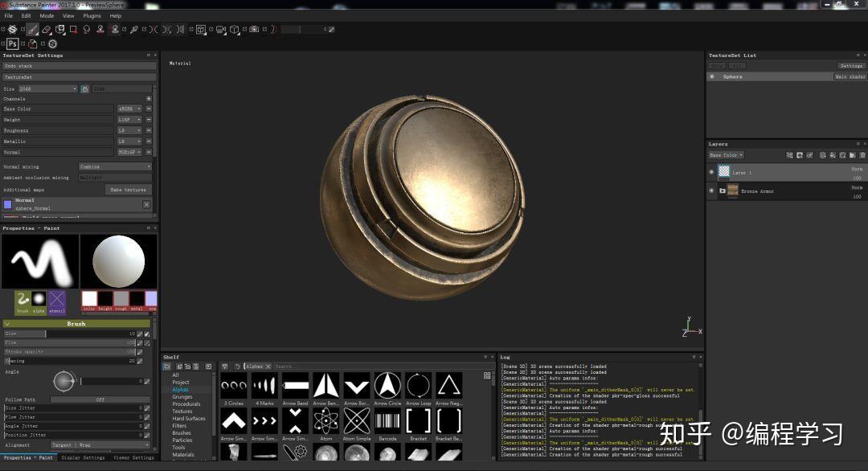Open Normal mixing Combine dropdown
The height and width of the screenshot is (471, 868).
click(x=115, y=166)
